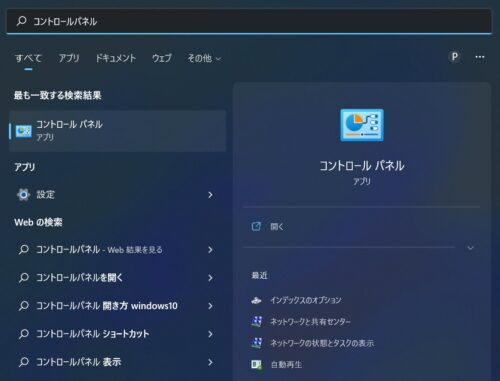Click the ネットワークの状態とタスクの表示 icon
The height and width of the screenshot is (381, 500).
click(x=256, y=343)
